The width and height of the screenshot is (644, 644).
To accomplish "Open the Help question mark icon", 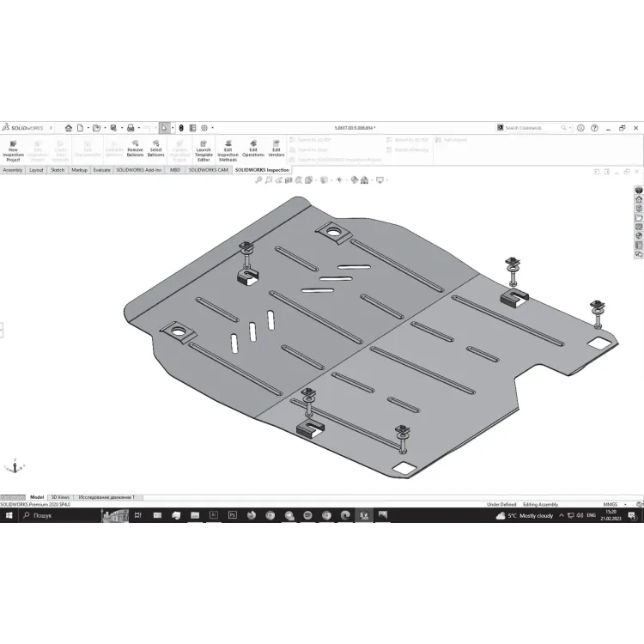I will coord(594,128).
